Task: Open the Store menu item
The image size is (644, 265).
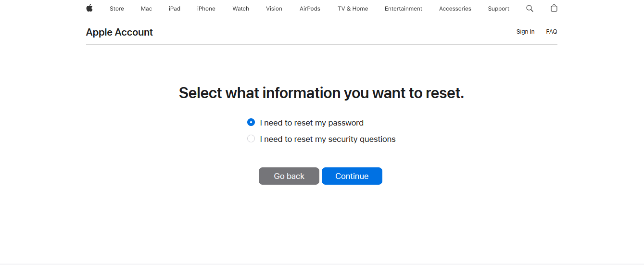Action: pos(117,9)
